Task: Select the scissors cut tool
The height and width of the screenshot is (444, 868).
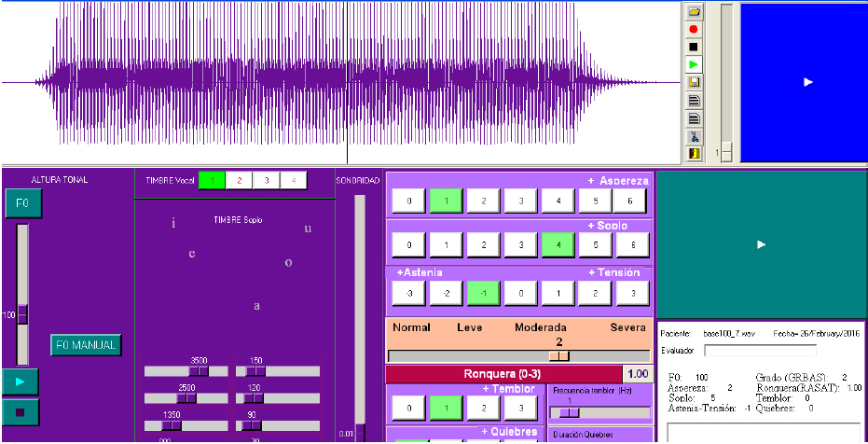Action: point(694,136)
